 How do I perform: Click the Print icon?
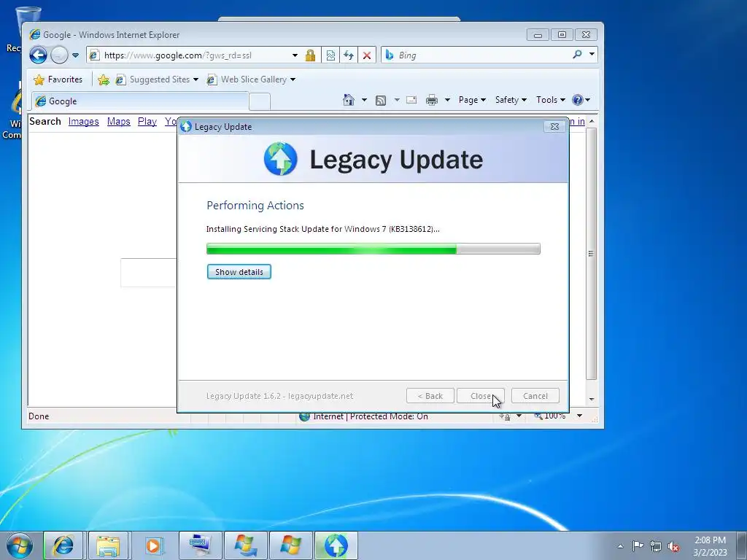click(x=432, y=100)
